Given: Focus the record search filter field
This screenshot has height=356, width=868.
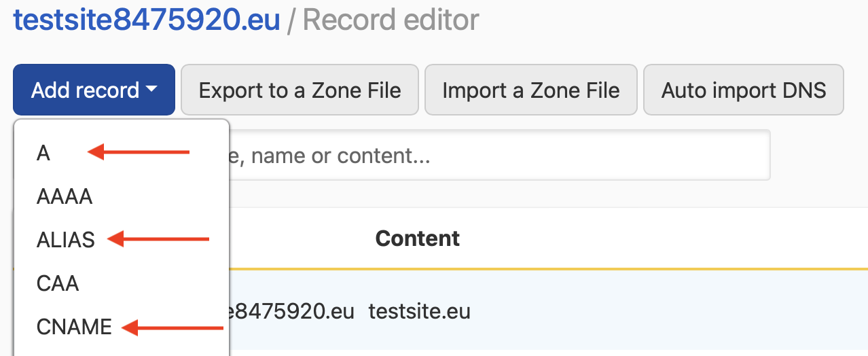Looking at the screenshot, I should click(499, 156).
